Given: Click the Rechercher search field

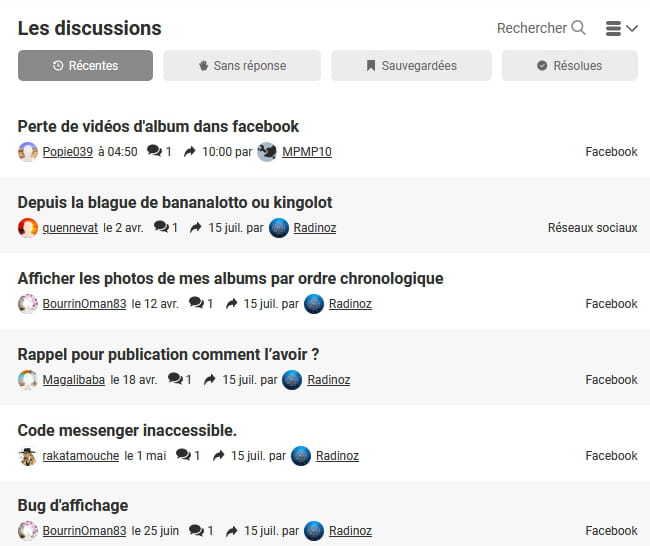Looking at the screenshot, I should (x=532, y=28).
